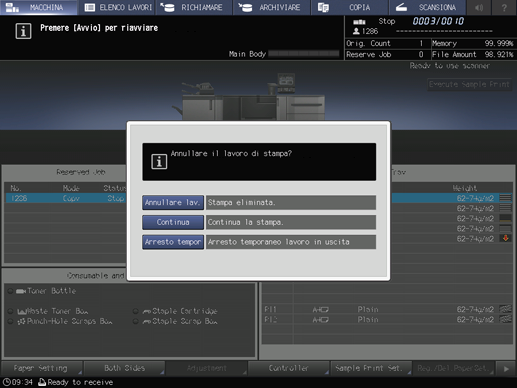Click Reg./Del. PaperSet. button
The width and height of the screenshot is (517, 388).
click(453, 368)
